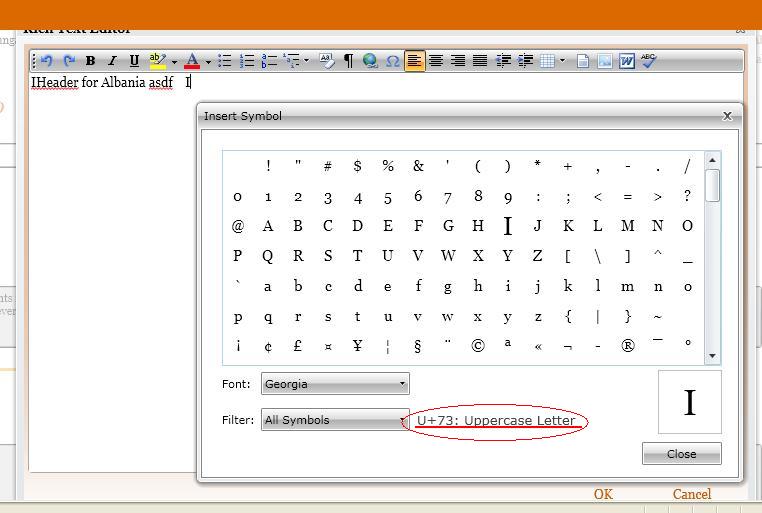Close Insert Symbol dialog with X
The image size is (762, 513).
click(x=727, y=116)
